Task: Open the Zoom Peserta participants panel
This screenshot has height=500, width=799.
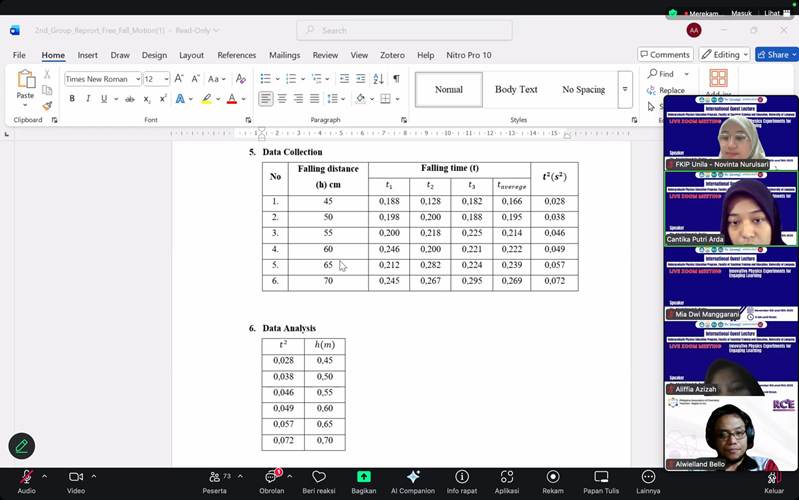Action: [x=215, y=481]
